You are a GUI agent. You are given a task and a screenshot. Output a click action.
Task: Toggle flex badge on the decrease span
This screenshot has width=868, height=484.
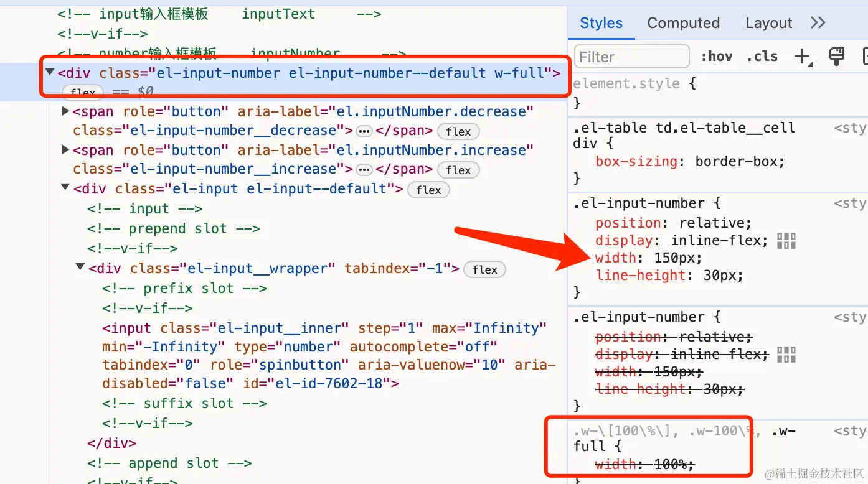pyautogui.click(x=458, y=131)
